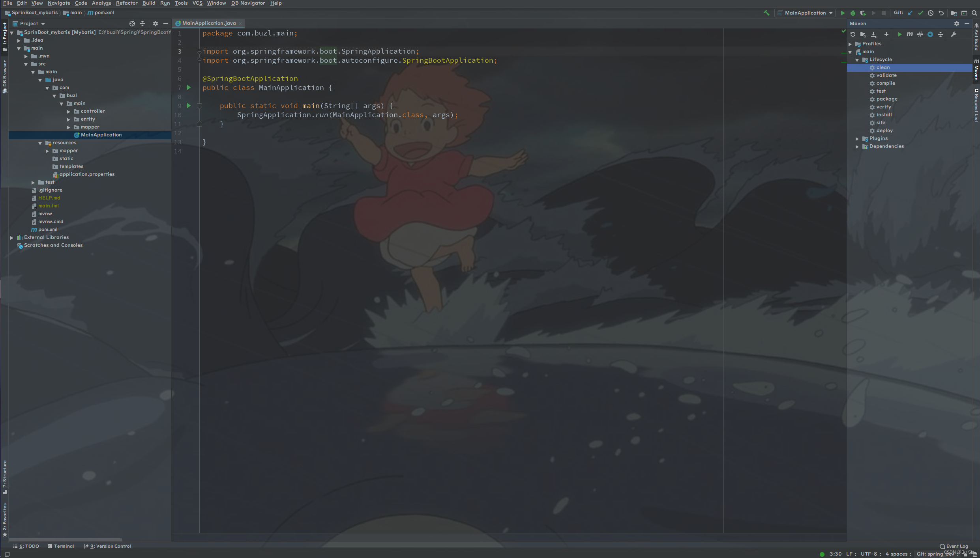Update project via the blue Git arrow icon
980x558 pixels.
[910, 13]
